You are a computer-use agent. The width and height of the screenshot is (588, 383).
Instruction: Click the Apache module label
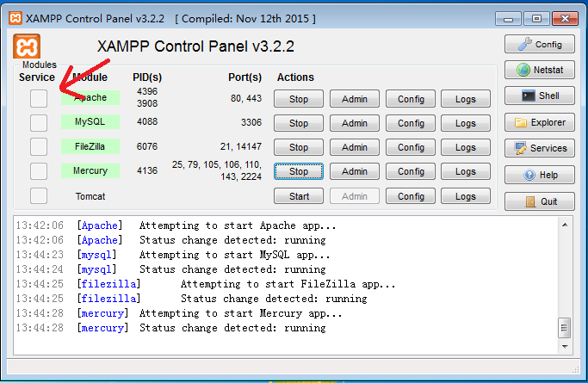[90, 97]
